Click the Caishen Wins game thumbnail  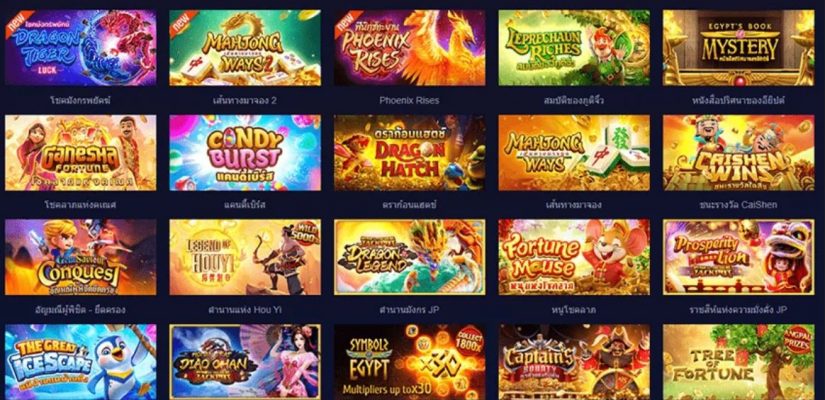(739, 153)
